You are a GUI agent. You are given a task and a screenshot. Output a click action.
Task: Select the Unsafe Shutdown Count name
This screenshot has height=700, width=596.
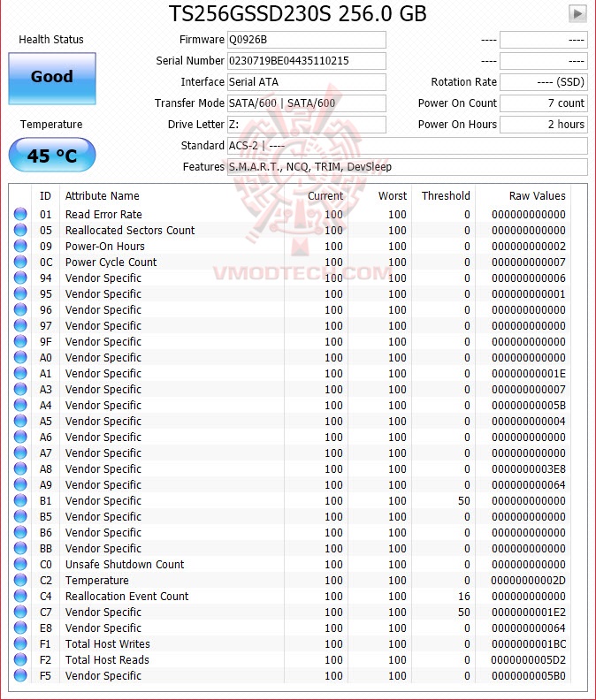[x=125, y=564]
